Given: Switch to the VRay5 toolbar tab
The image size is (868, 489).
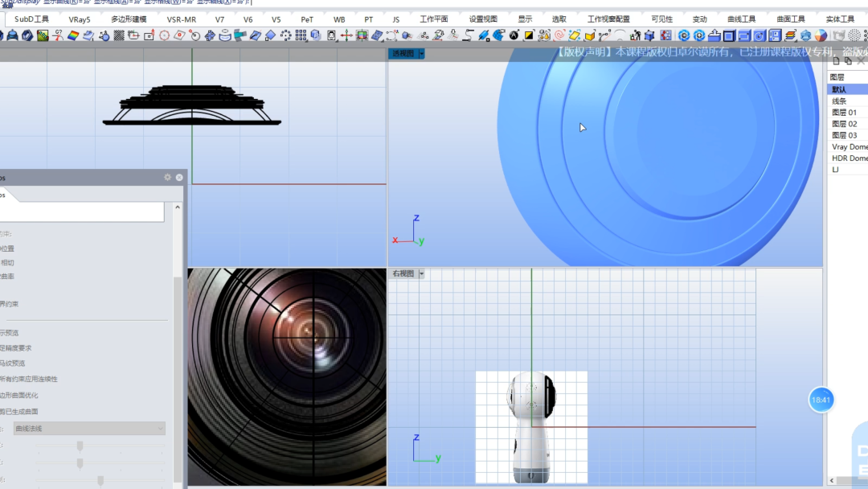Looking at the screenshot, I should tap(79, 19).
